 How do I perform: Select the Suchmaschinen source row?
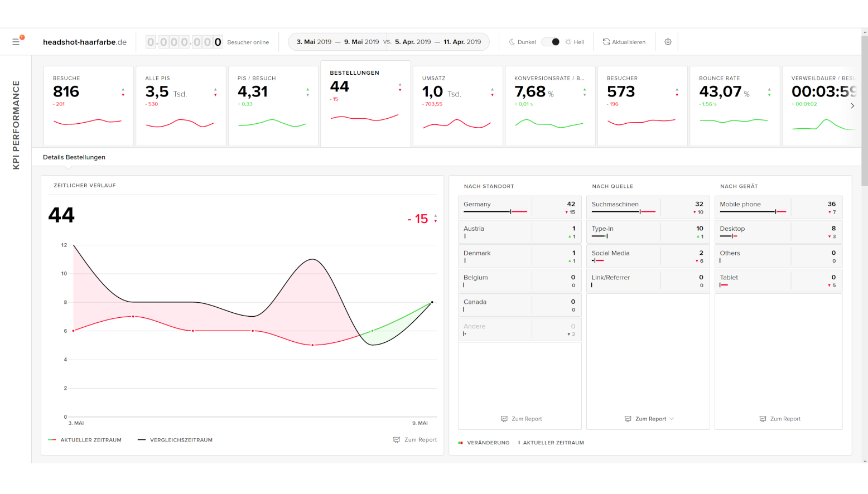click(648, 207)
